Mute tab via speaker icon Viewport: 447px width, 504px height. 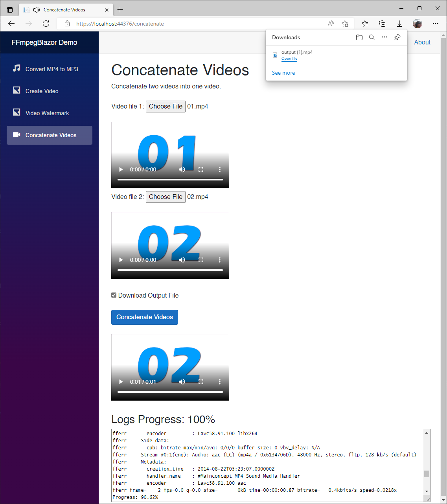(x=37, y=9)
